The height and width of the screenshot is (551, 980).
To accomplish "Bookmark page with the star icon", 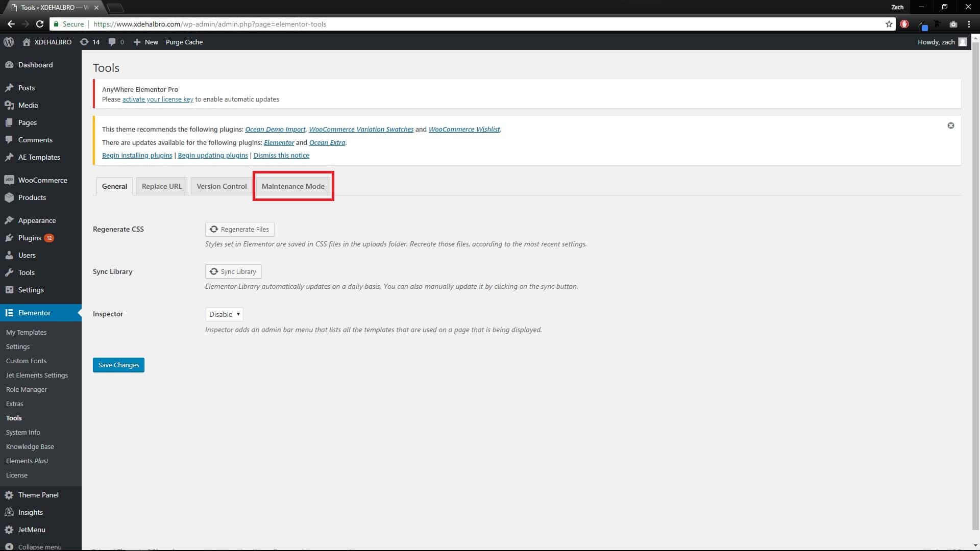I will click(x=889, y=24).
